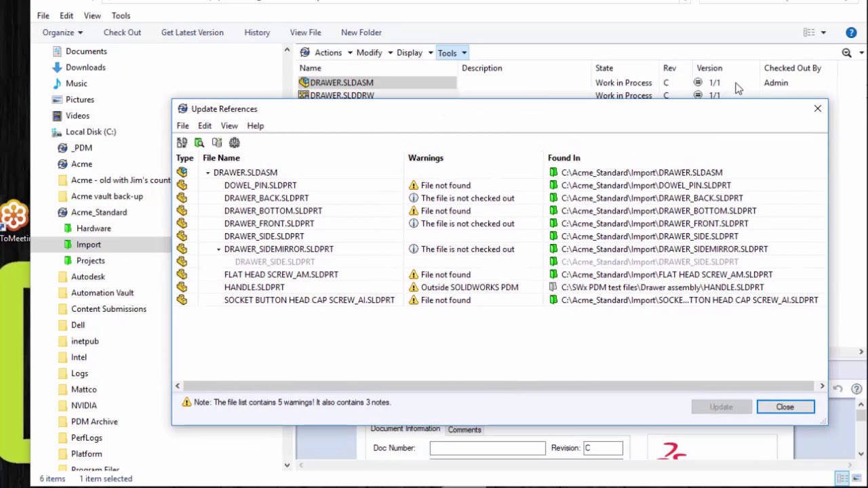
Task: Click the third Update References toolbar icon
Action: (x=217, y=142)
